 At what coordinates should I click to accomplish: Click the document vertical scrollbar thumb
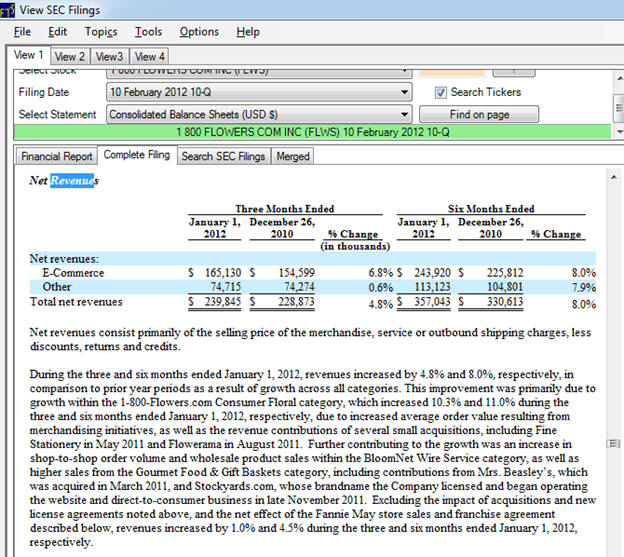coord(613,442)
